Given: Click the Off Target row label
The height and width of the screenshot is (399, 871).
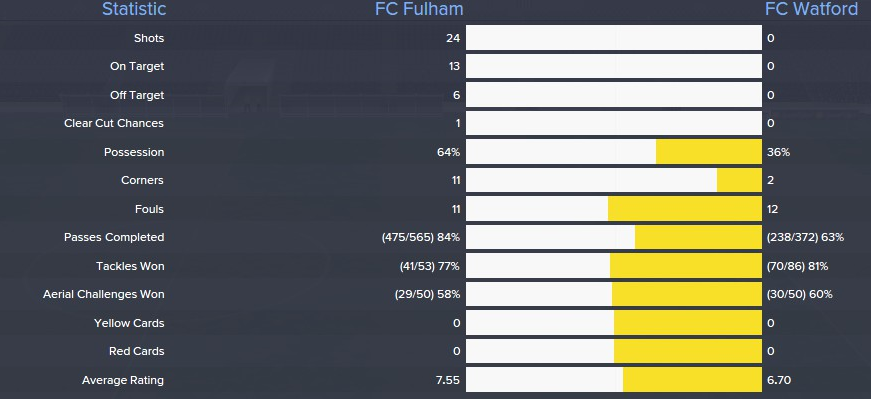Looking at the screenshot, I should point(137,95).
